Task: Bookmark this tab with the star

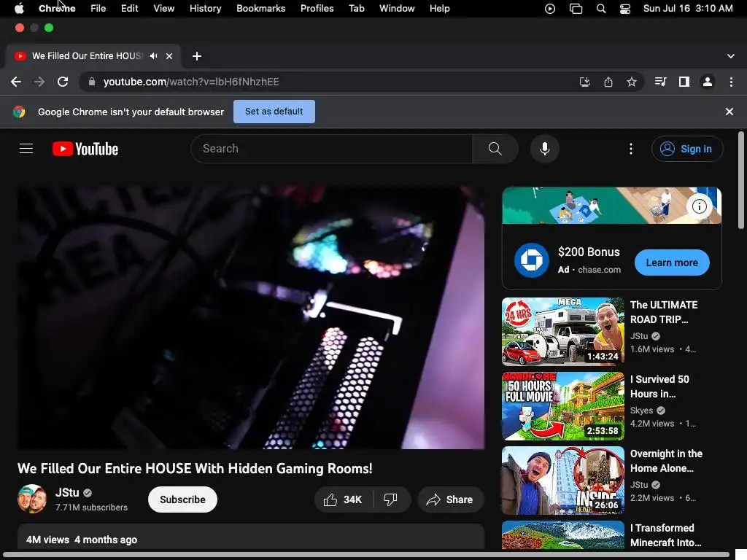Action: click(632, 82)
